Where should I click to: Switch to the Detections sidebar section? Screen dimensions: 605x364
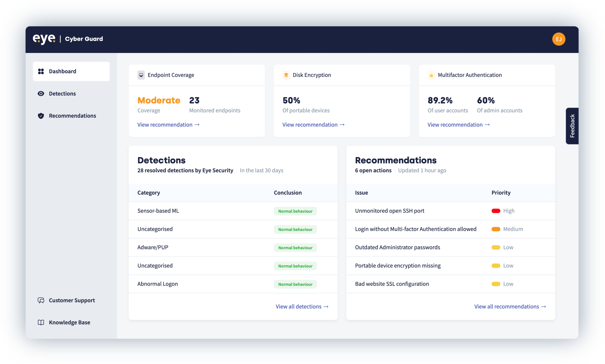62,93
